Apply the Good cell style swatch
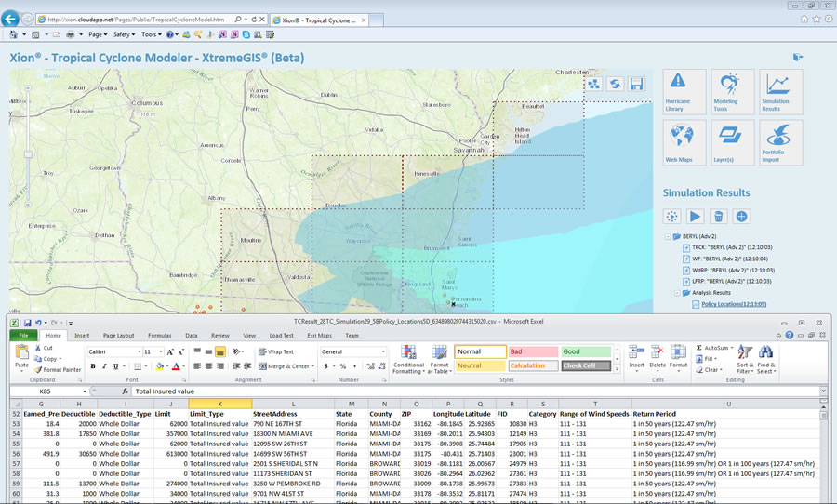Screen dimensions: 837x504 (x=586, y=351)
